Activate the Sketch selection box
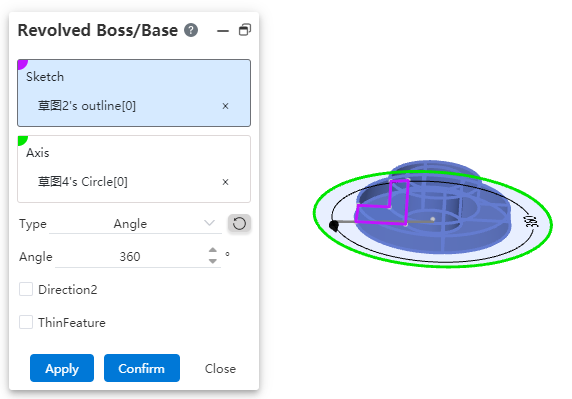This screenshot has width=572, height=399. tap(134, 93)
